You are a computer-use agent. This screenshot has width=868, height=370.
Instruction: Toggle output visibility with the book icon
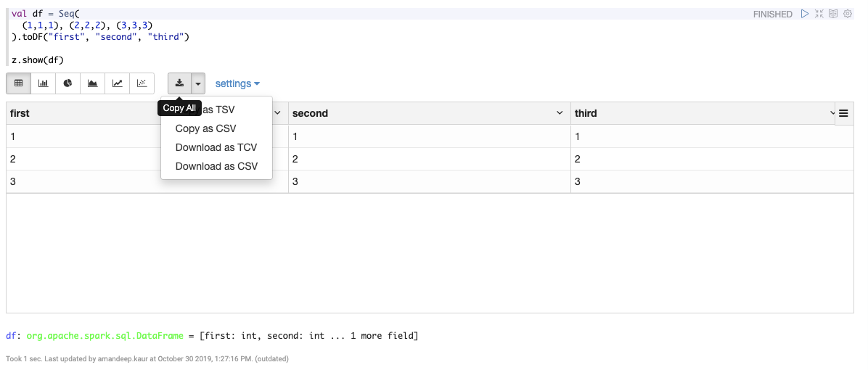[833, 14]
